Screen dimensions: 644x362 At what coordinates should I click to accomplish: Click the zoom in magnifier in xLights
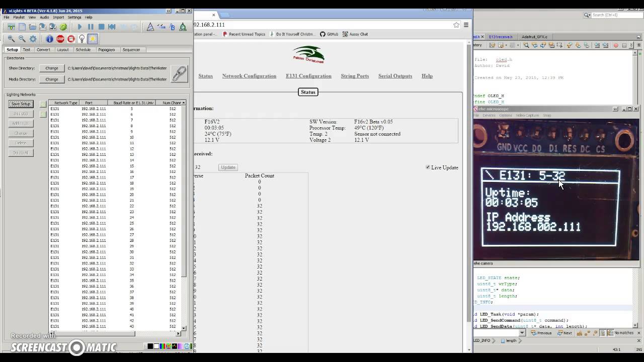tap(11, 39)
